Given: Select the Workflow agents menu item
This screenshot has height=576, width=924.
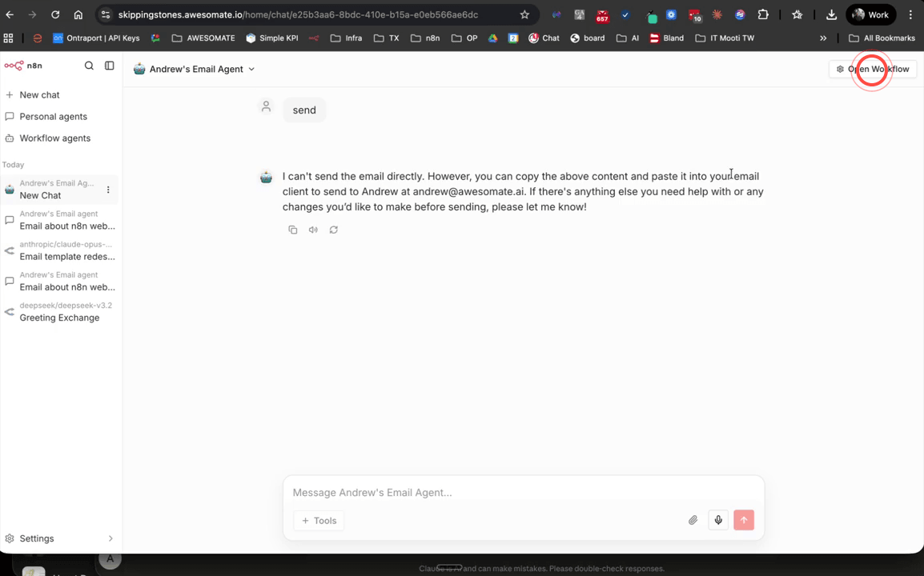Looking at the screenshot, I should tap(54, 138).
